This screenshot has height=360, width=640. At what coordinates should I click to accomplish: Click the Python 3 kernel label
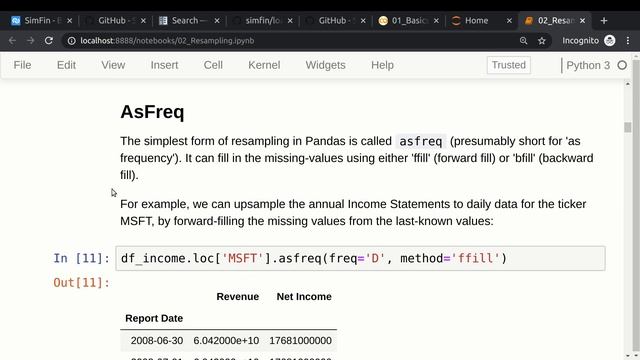point(588,65)
